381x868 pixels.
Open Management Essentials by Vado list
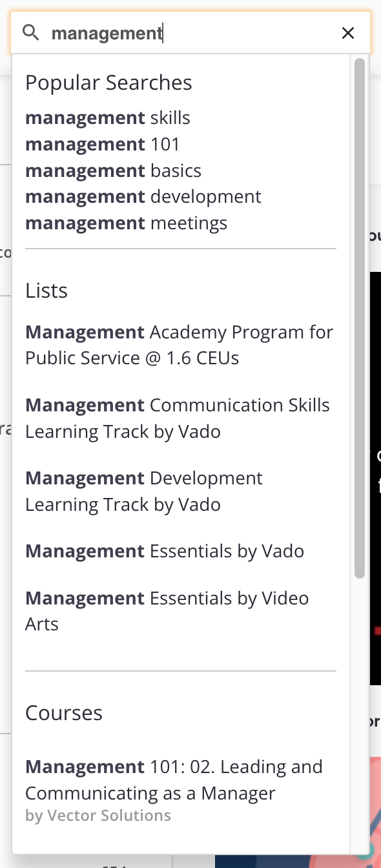(x=165, y=551)
